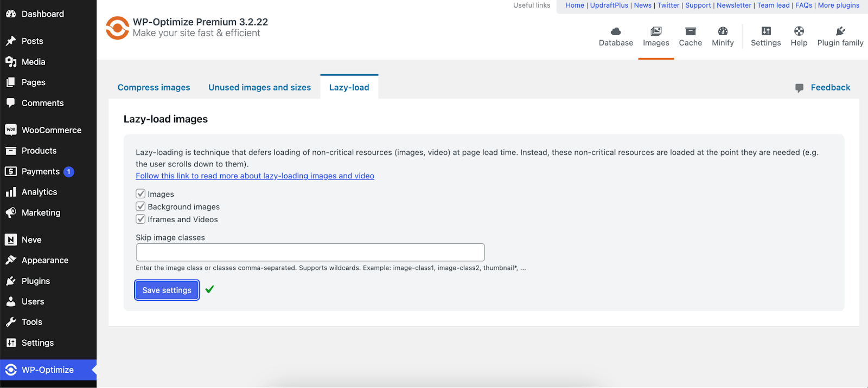Click the Dashboard sidebar icon

pos(11,14)
